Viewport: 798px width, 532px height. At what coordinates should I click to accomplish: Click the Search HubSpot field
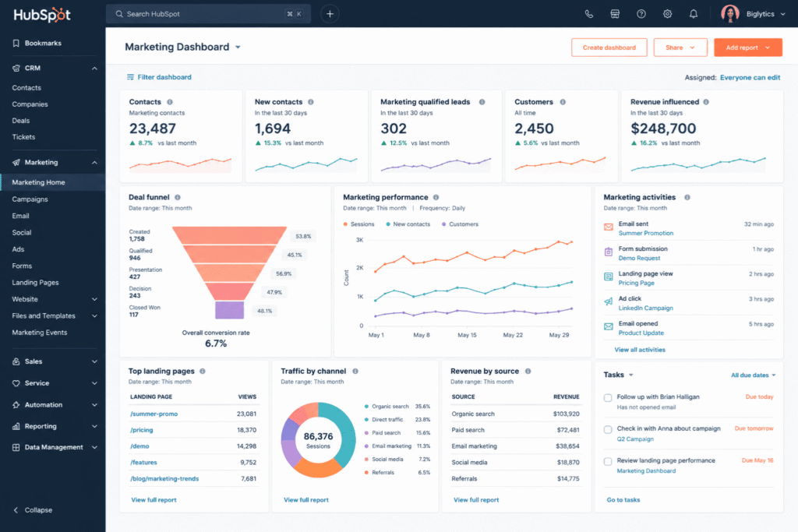coord(208,14)
